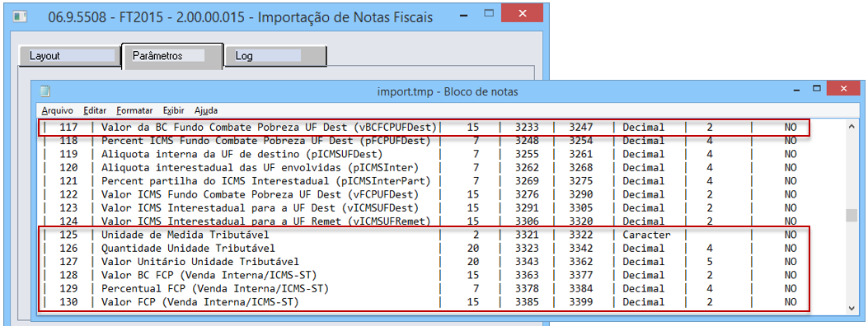Switch to the Layout tab
The image size is (868, 326).
70,56
